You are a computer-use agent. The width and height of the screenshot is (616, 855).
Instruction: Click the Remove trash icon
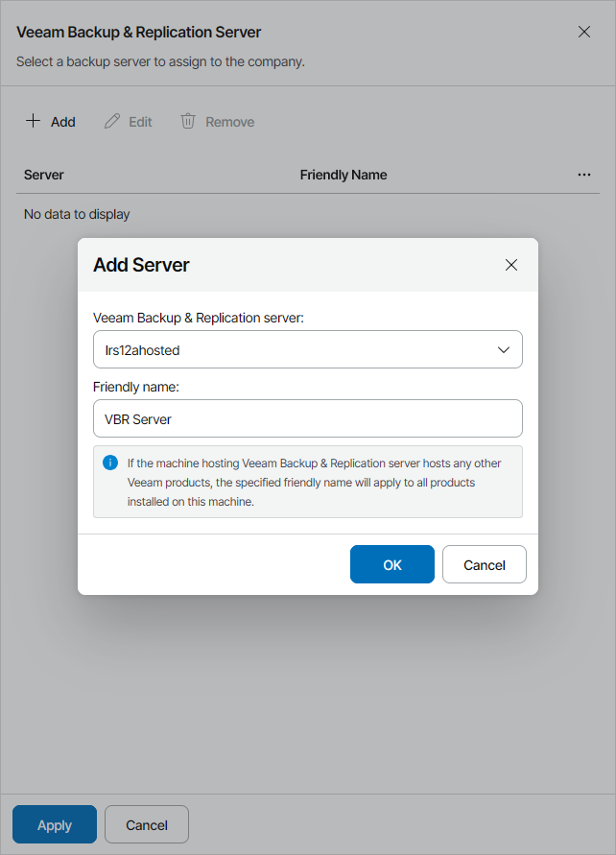pos(188,121)
